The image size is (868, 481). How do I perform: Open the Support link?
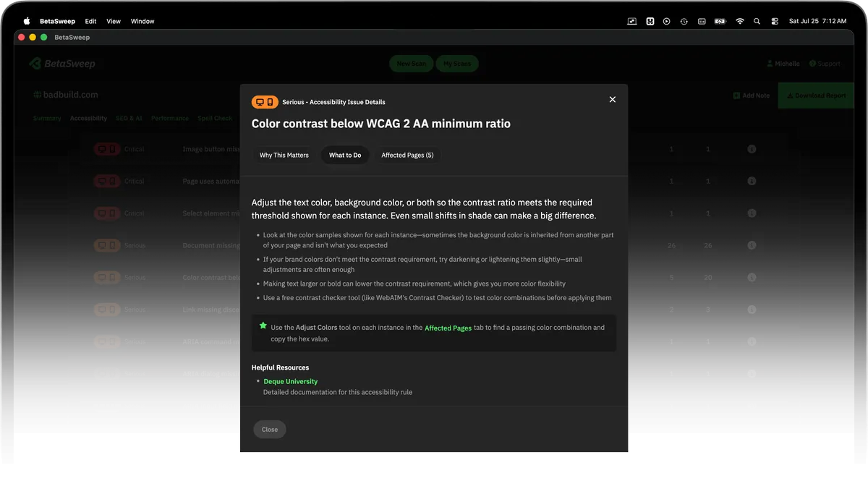825,64
